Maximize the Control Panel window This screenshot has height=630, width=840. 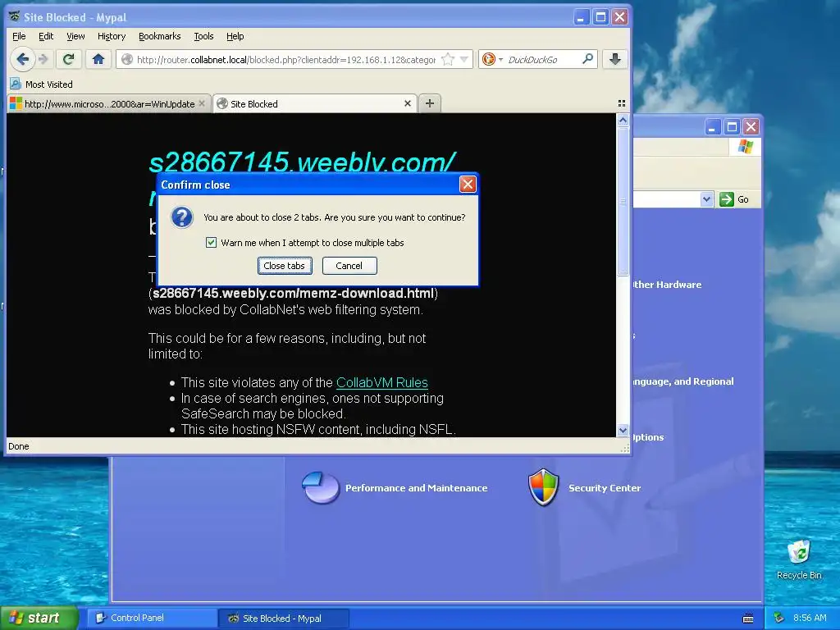click(x=732, y=127)
